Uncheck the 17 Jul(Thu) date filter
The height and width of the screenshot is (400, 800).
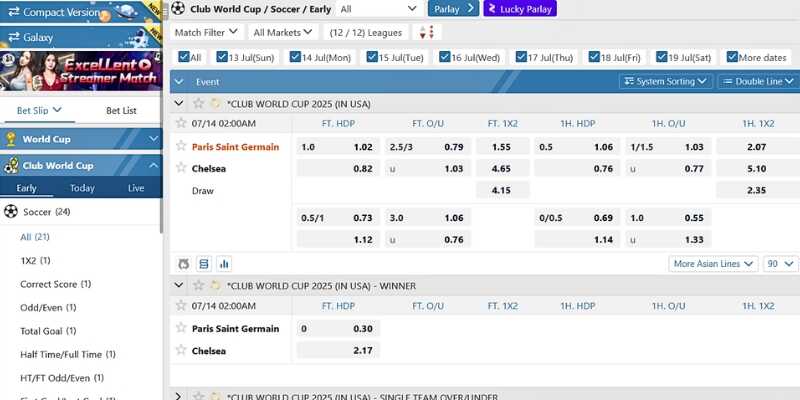pyautogui.click(x=521, y=57)
